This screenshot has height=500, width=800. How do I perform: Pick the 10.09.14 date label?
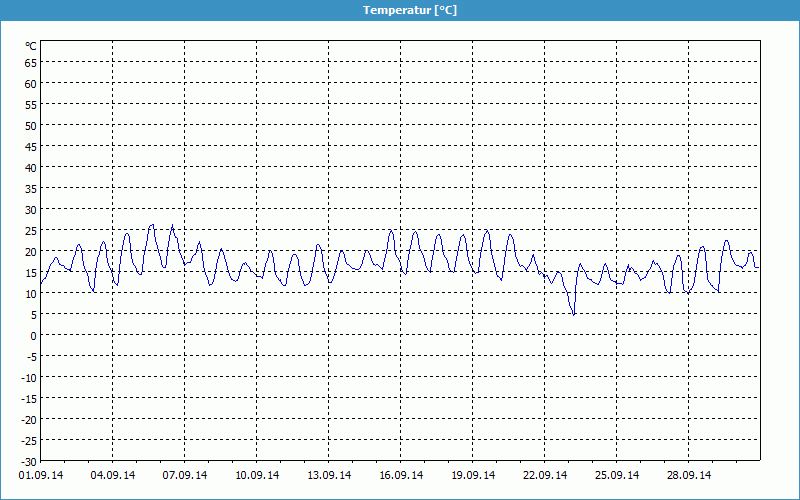[257, 475]
